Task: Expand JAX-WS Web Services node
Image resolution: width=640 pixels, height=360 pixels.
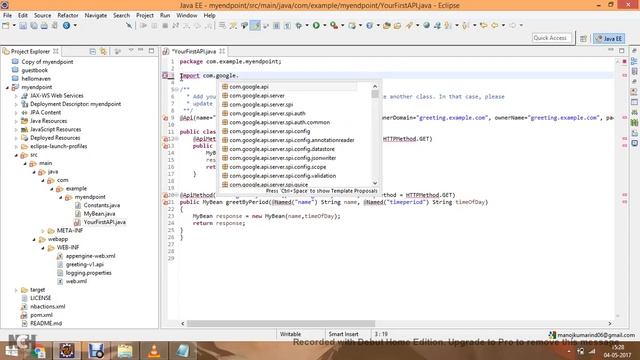Action: tap(16, 96)
